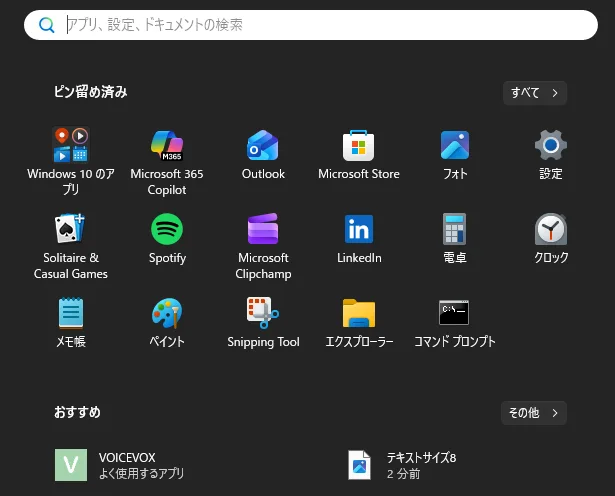Show more recommendations with その他 button
This screenshot has width=615, height=496.
[x=534, y=413]
